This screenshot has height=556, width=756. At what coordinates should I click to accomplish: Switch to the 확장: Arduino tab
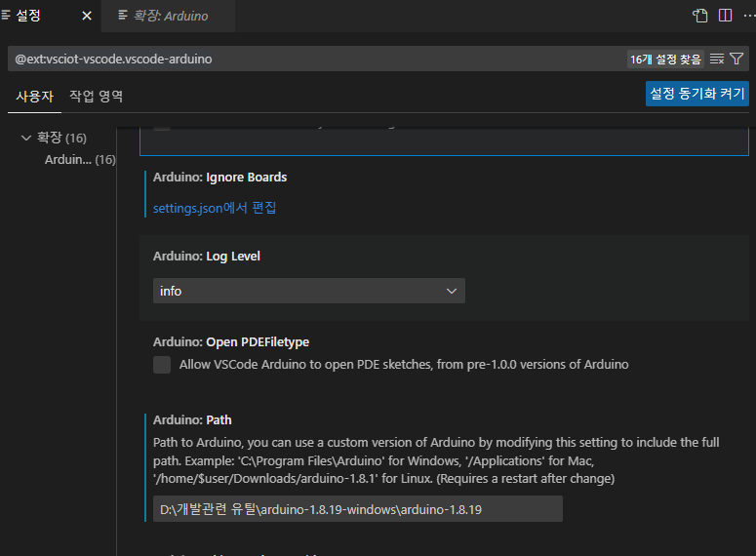168,16
